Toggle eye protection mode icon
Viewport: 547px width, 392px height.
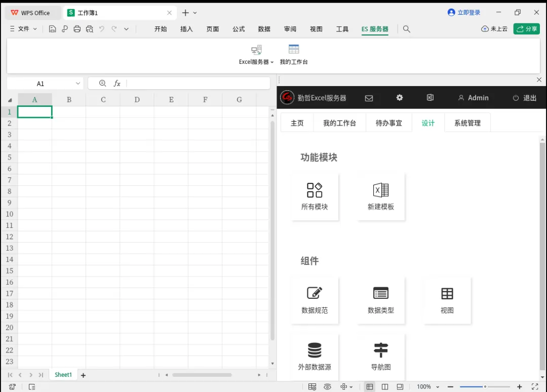[x=327, y=386]
